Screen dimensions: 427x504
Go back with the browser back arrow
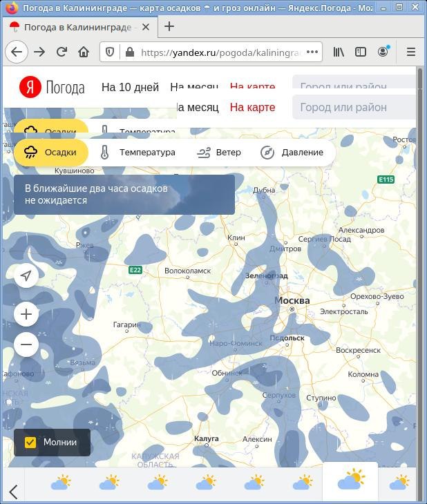[17, 52]
